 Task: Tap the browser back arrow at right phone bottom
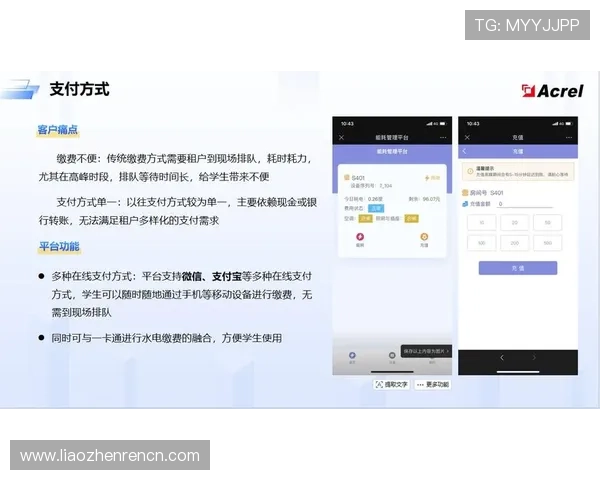[502, 358]
